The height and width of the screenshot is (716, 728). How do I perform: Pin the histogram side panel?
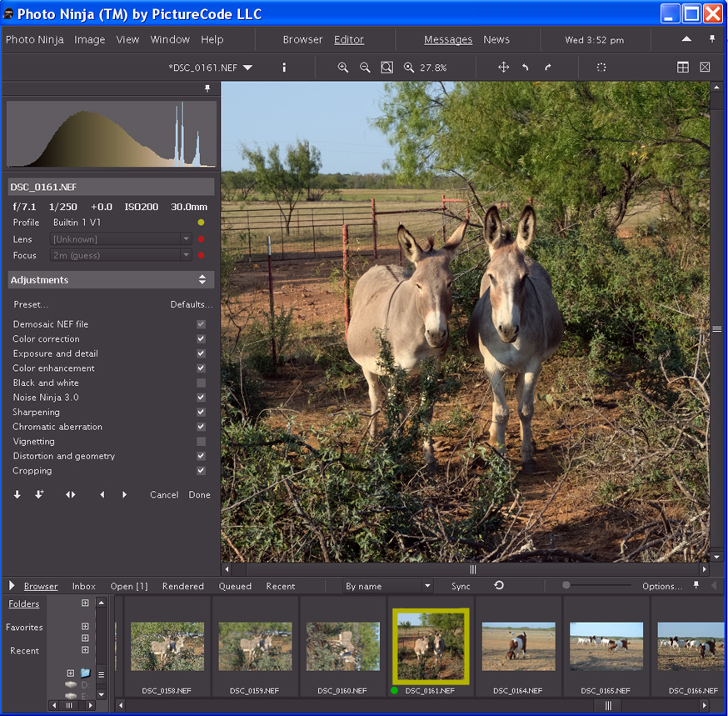click(x=207, y=88)
